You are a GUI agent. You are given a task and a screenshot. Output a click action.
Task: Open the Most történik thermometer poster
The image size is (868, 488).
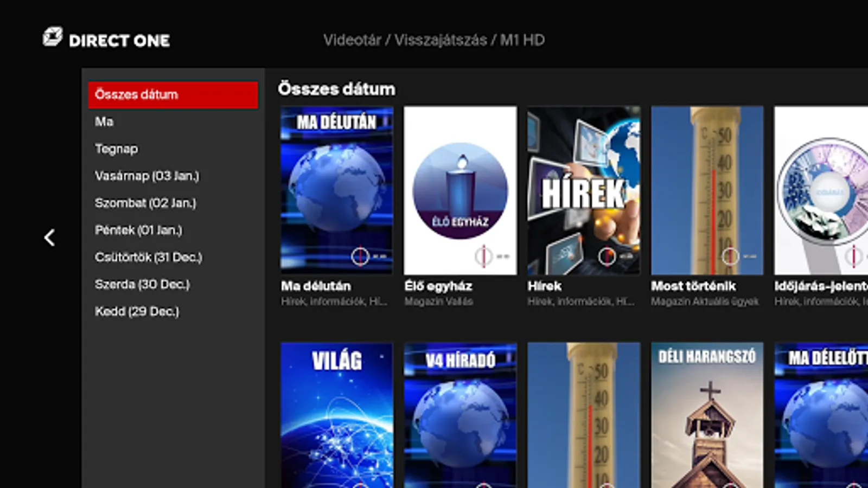point(707,190)
